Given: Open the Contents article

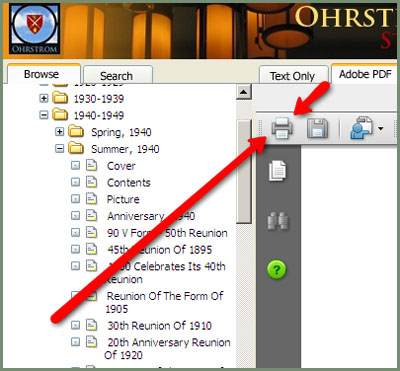Looking at the screenshot, I should click(x=129, y=182).
